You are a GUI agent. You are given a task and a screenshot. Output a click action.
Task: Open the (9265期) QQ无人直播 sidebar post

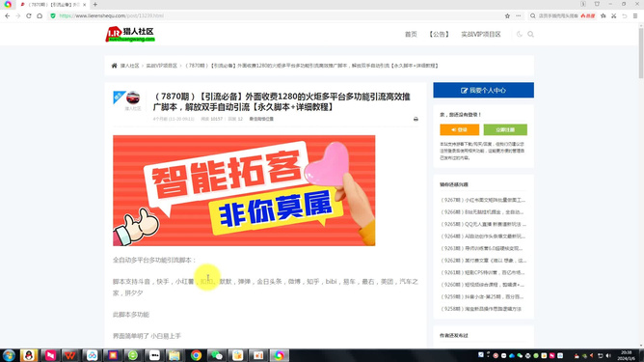pos(483,224)
